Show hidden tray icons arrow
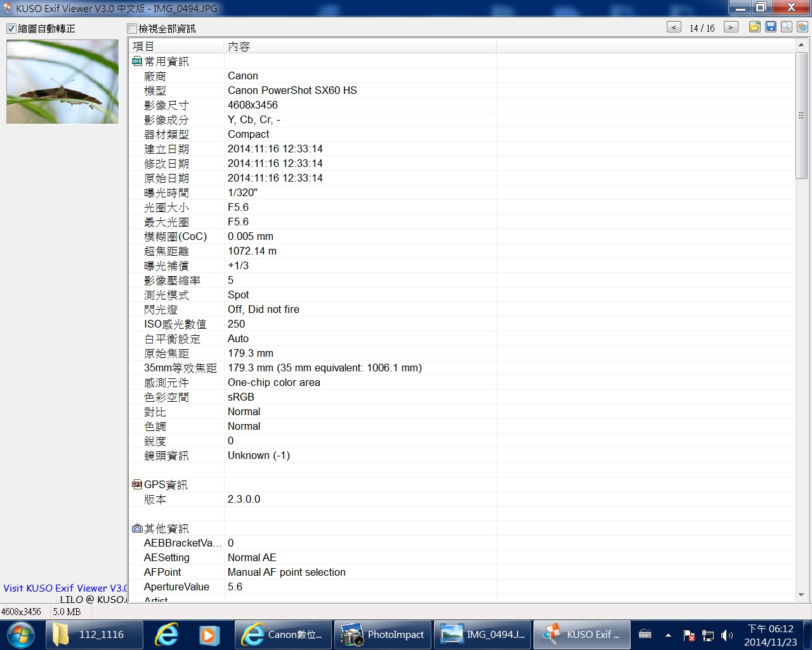 pyautogui.click(x=668, y=635)
